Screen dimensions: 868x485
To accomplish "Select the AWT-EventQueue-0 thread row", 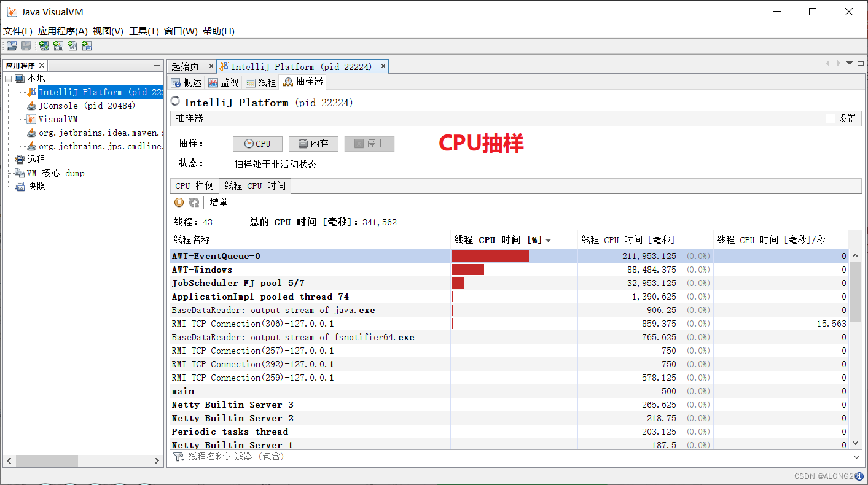I will (x=509, y=256).
